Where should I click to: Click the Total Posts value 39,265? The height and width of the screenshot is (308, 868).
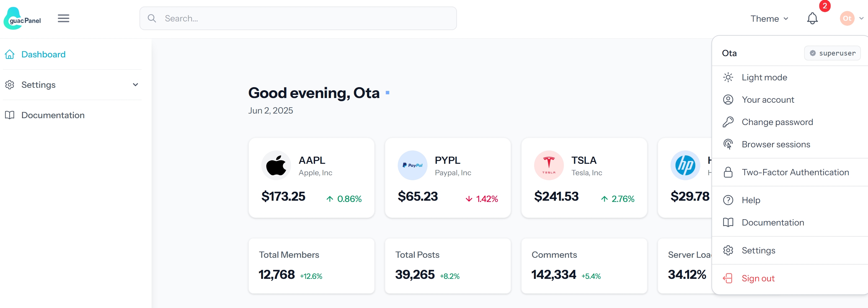415,275
